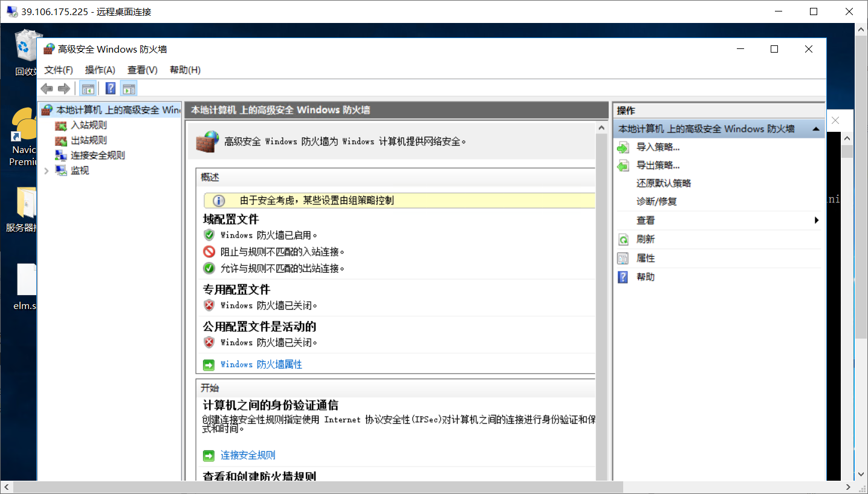Click the center pane vertical scrollbar up arrow

click(x=602, y=126)
